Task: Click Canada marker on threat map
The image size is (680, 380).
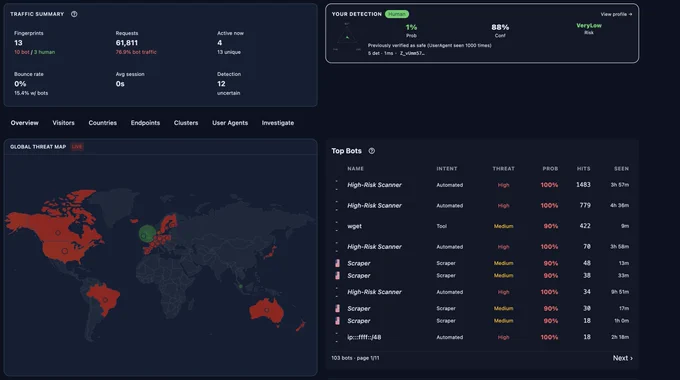Action: coord(58,233)
